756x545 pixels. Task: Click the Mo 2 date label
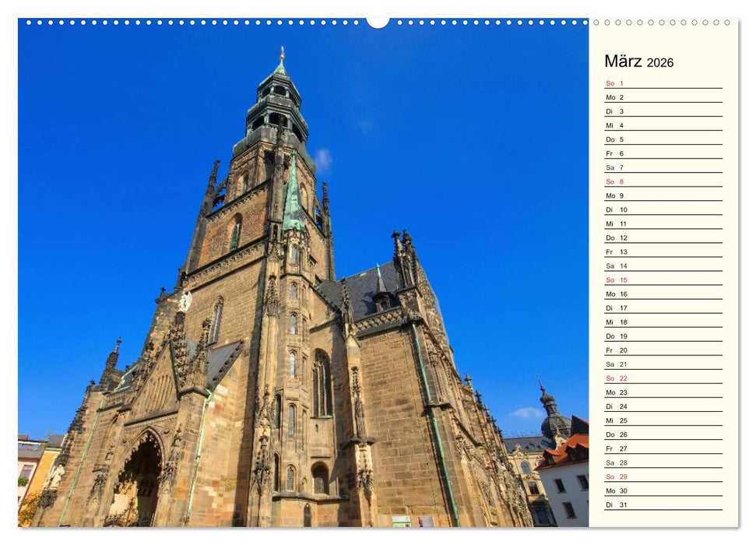(615, 95)
